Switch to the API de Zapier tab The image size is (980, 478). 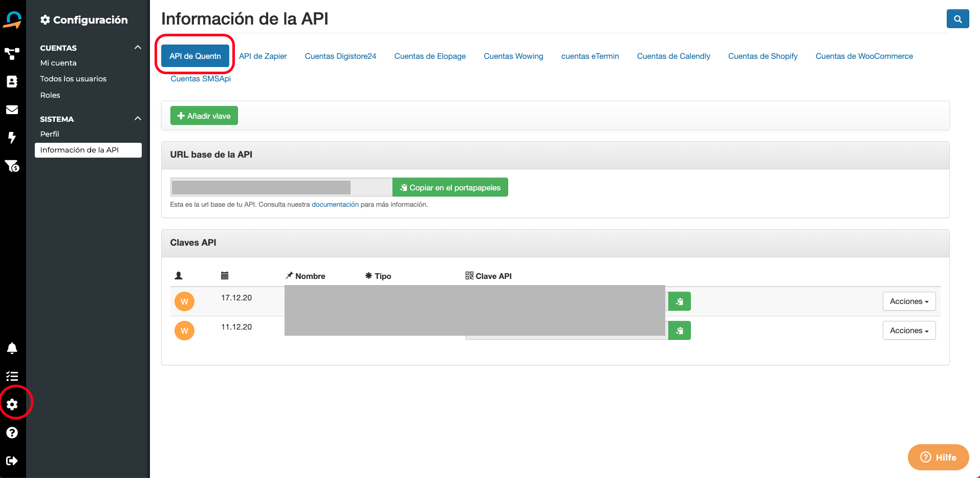point(263,56)
